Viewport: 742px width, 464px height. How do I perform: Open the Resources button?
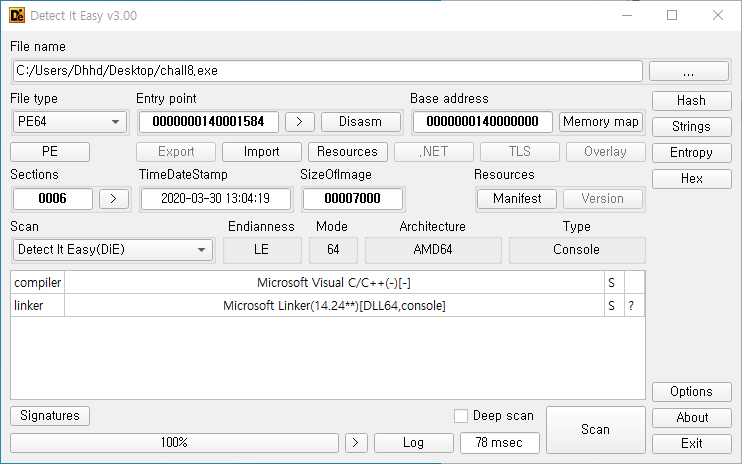(348, 152)
